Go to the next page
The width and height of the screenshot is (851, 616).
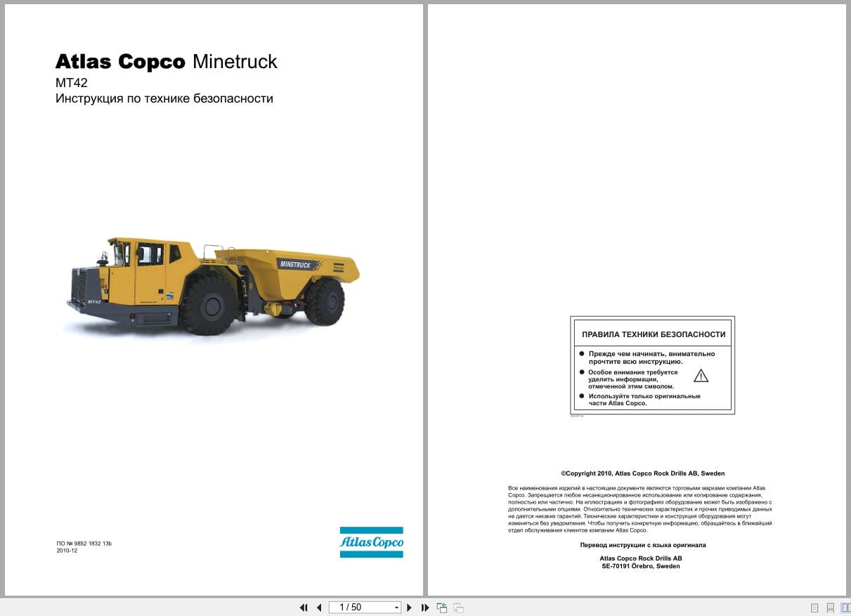(410, 608)
